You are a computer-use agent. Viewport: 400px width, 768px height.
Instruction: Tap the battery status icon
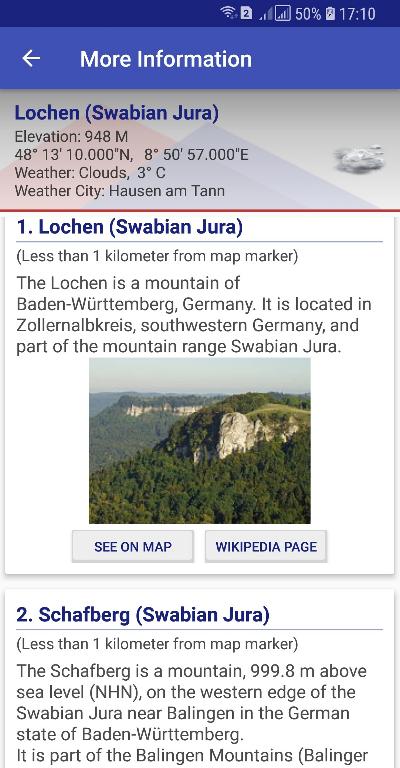click(x=330, y=14)
